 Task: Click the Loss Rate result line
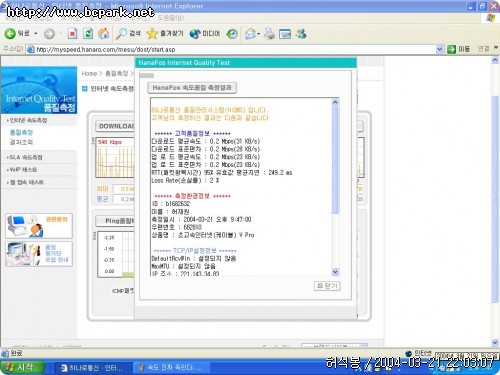tap(185, 180)
